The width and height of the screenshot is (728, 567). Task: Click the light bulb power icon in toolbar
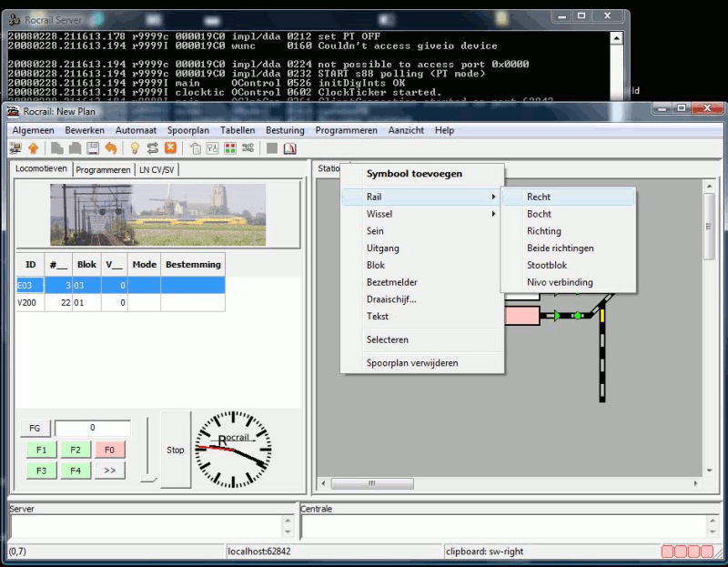pos(136,148)
